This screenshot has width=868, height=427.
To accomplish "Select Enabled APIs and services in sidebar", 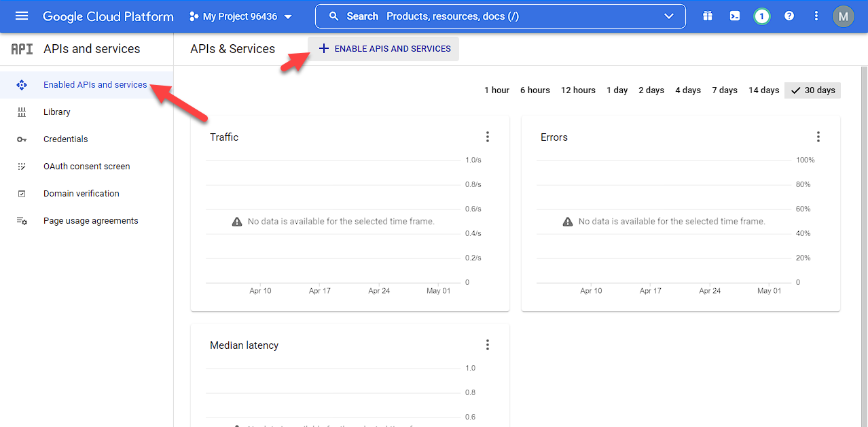I will coord(87,85).
